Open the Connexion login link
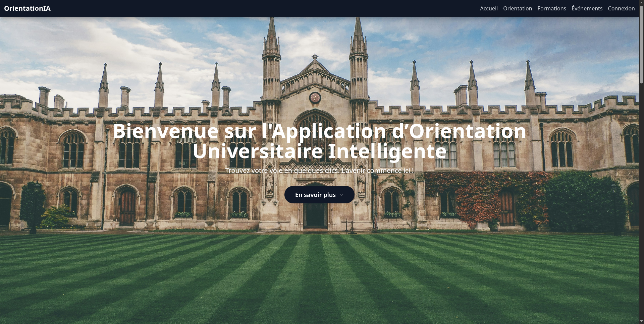This screenshot has height=324, width=644. 621,8
